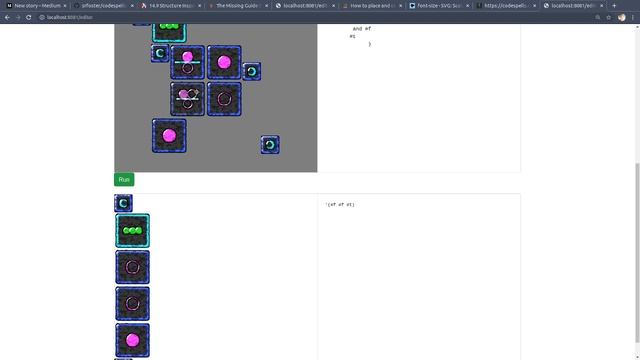Select the C rune tile directly below Run
Viewport: 640px width, 360px height.
(x=123, y=203)
